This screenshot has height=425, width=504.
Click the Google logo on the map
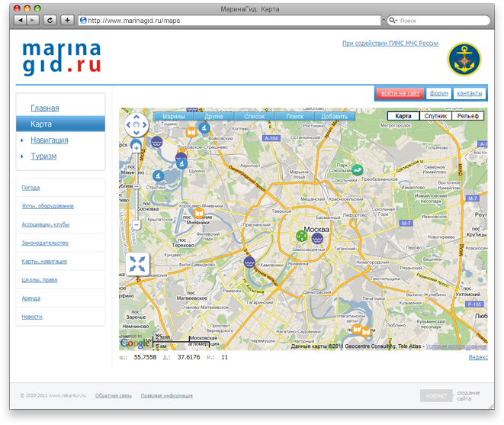[135, 343]
